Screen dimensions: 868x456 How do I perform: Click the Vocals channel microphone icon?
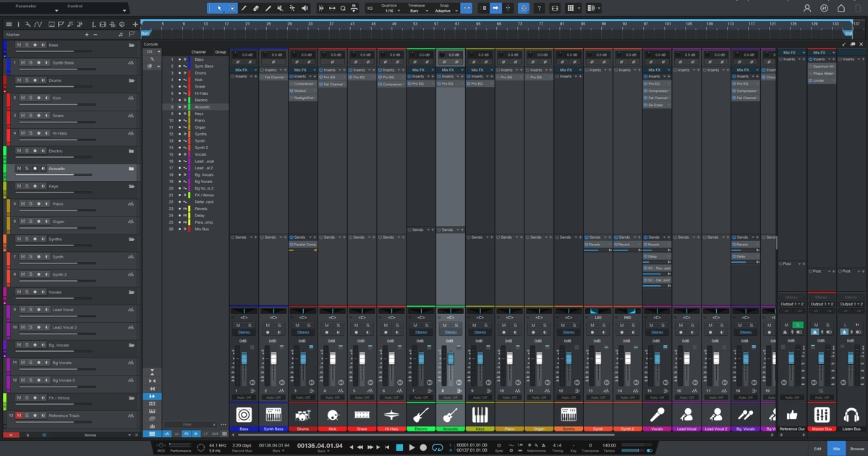(657, 415)
